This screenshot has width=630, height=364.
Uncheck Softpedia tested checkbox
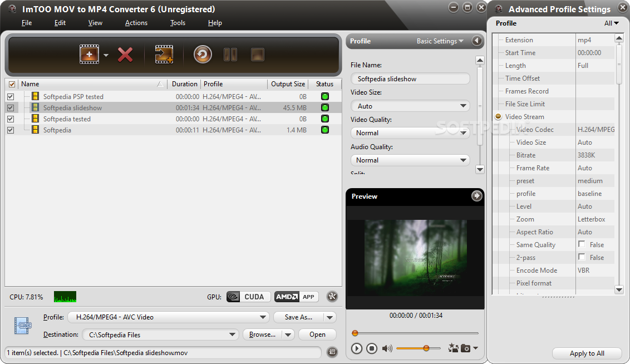click(11, 119)
